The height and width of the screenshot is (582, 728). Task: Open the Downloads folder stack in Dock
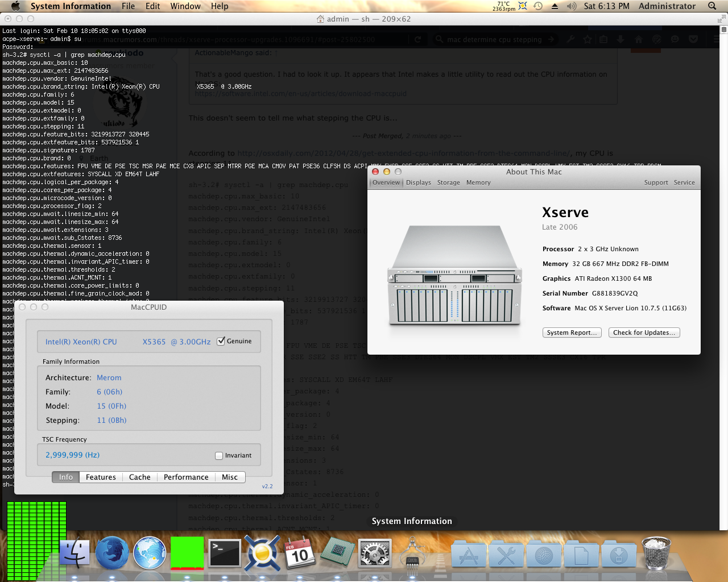pyautogui.click(x=619, y=554)
